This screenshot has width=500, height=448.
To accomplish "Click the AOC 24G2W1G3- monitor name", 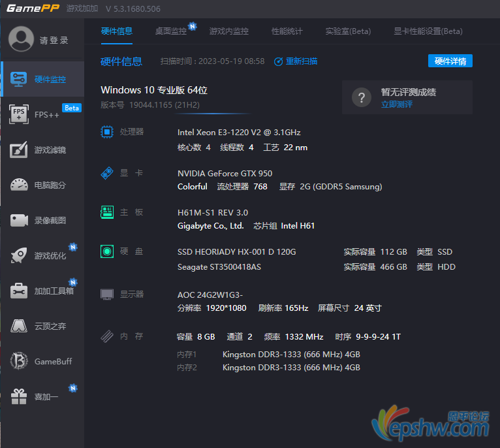I will (x=210, y=295).
